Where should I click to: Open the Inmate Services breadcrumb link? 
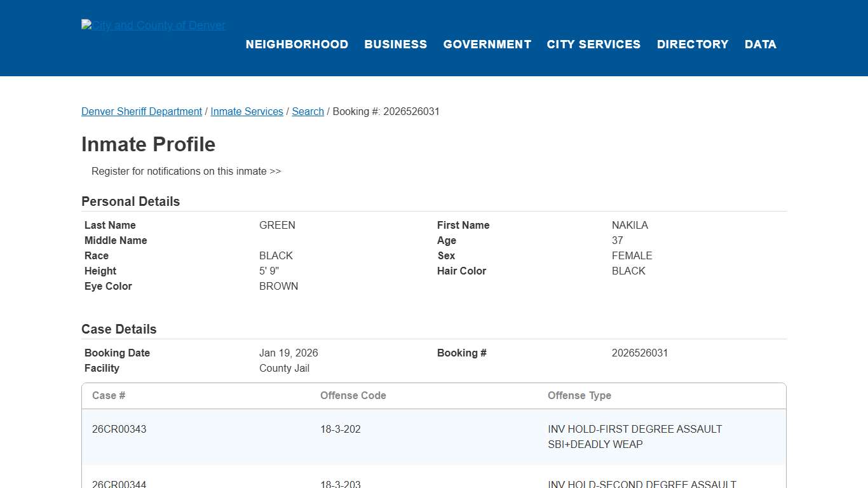[247, 111]
